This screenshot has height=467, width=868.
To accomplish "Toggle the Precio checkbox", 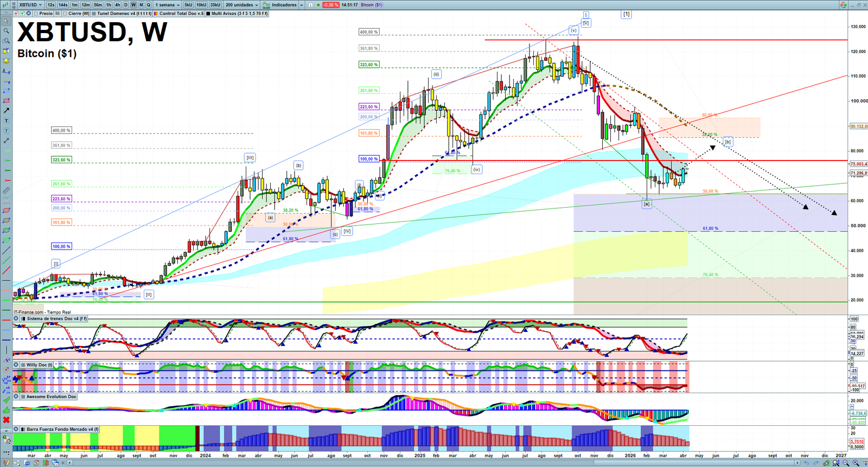I will 36,13.
